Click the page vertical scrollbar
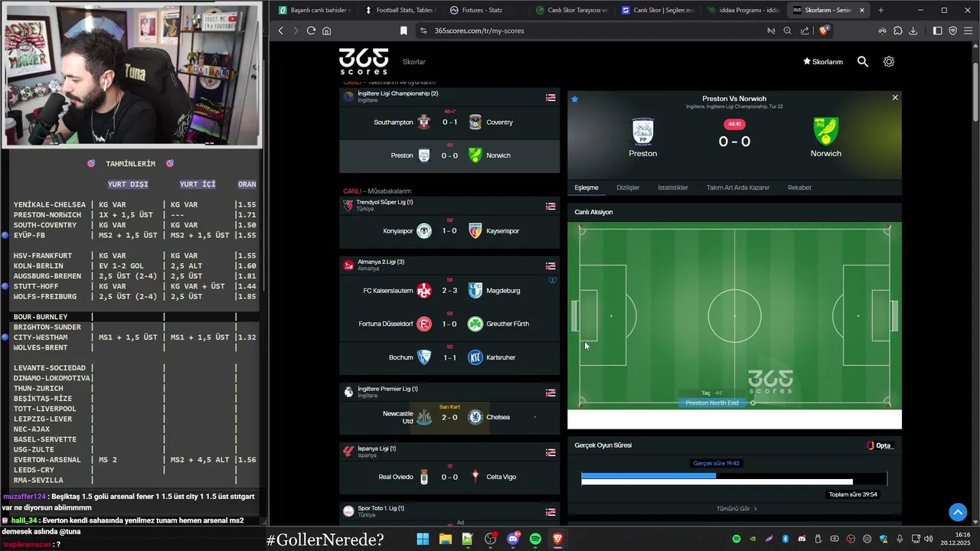 (975, 92)
